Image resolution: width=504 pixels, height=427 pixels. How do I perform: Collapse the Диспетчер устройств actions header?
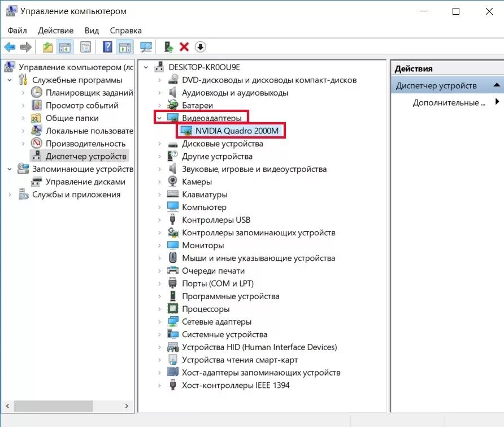[497, 85]
